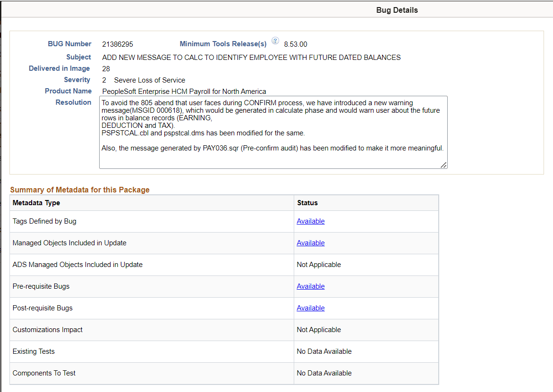Show Available Post-requisite Bugs
553x392 pixels.
point(310,308)
